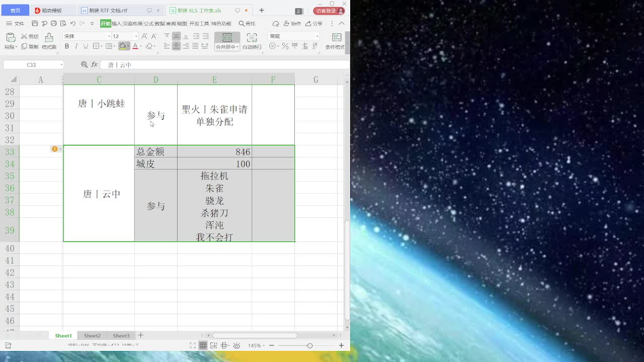The height and width of the screenshot is (362, 644).
Task: Click the Copy (复制) button
Action: coord(30,47)
